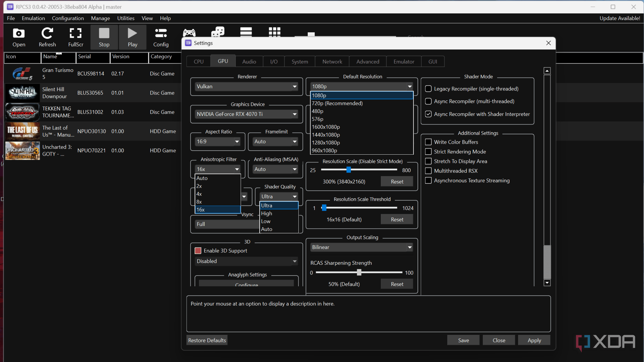Screen dimensions: 644x362
Task: Select the Last of Us manual icon
Action: 22,131
